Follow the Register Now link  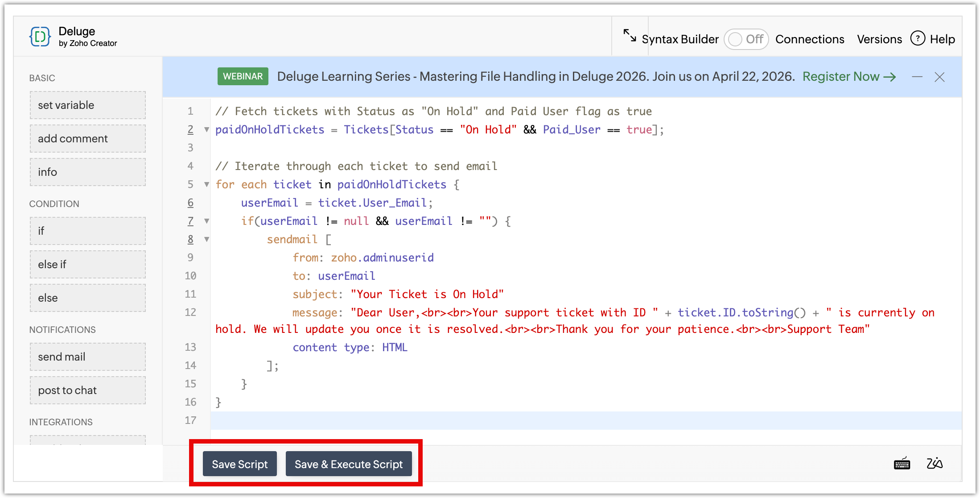tap(849, 77)
